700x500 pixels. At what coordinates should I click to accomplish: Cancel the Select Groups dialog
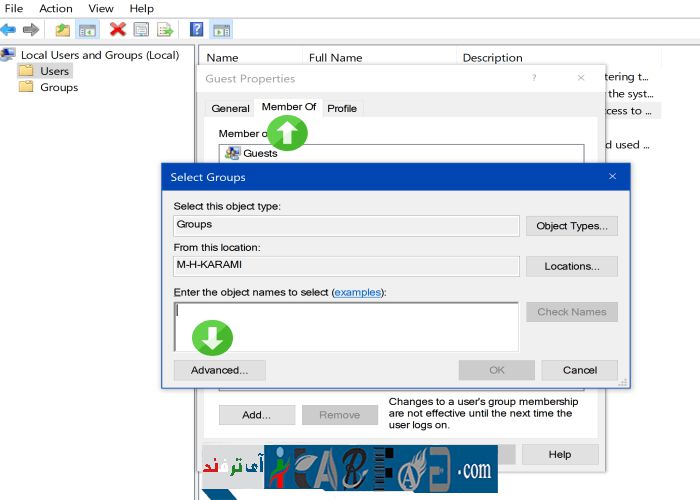pos(579,370)
